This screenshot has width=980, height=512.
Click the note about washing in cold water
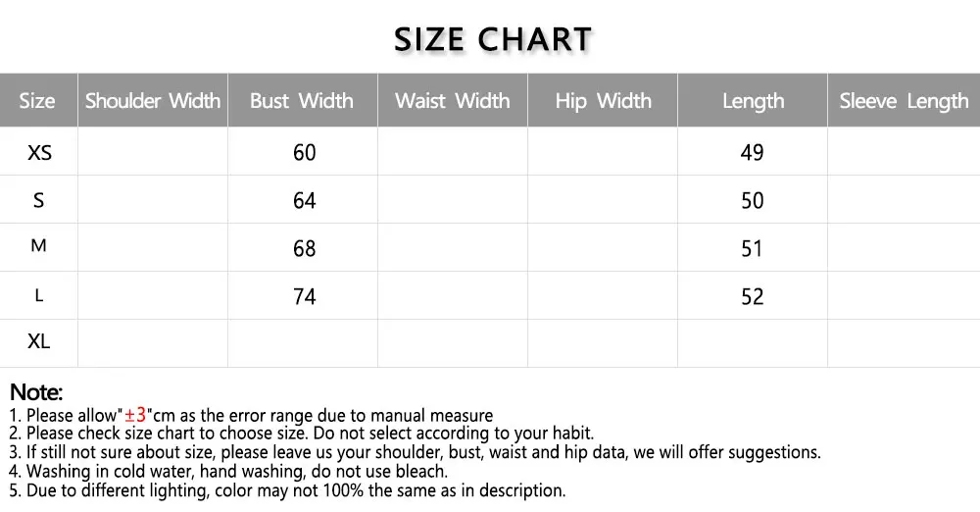coord(227,471)
